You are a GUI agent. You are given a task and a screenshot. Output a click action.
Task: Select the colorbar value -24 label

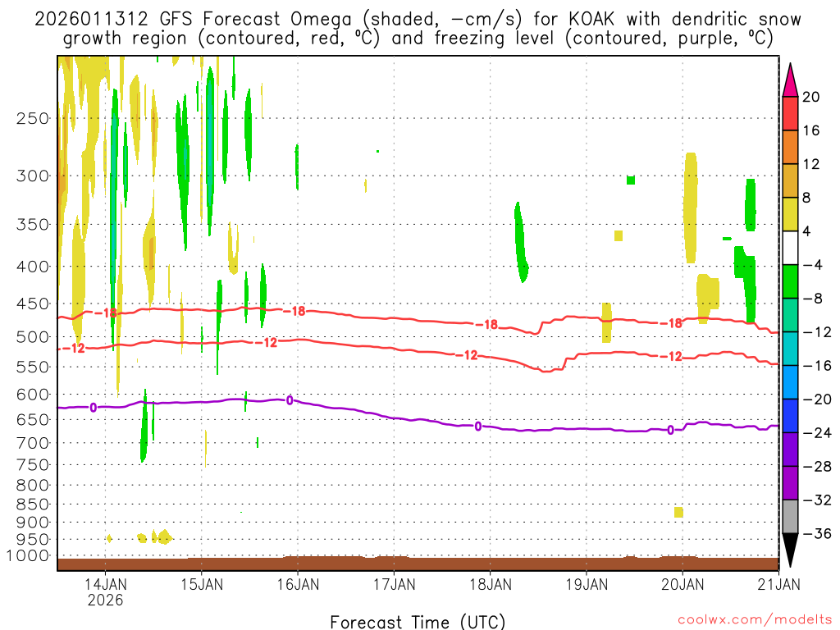[x=817, y=433]
